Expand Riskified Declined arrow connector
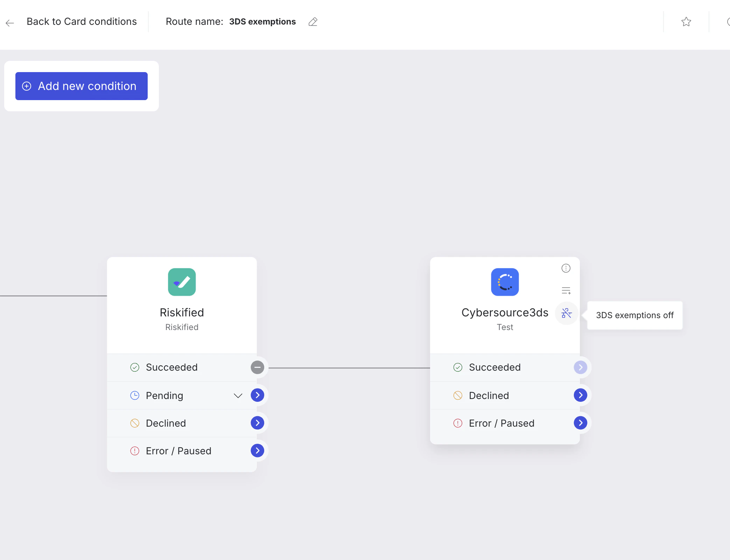 pos(257,423)
